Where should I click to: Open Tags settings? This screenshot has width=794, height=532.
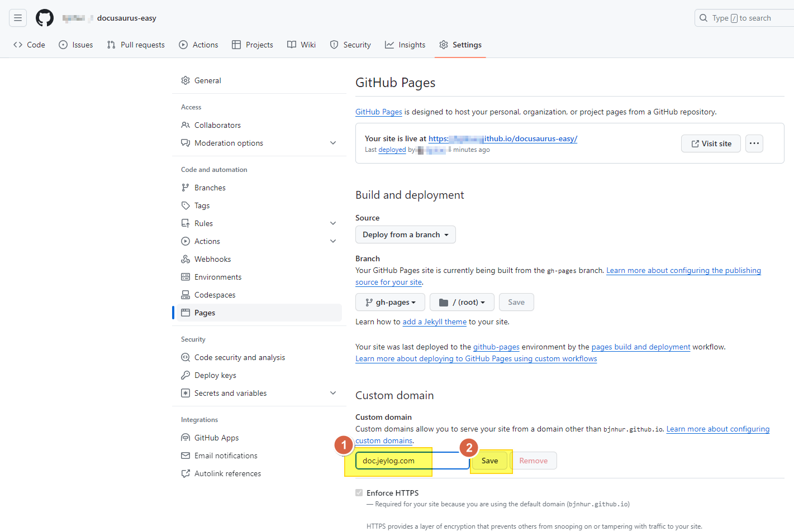click(x=259, y=205)
